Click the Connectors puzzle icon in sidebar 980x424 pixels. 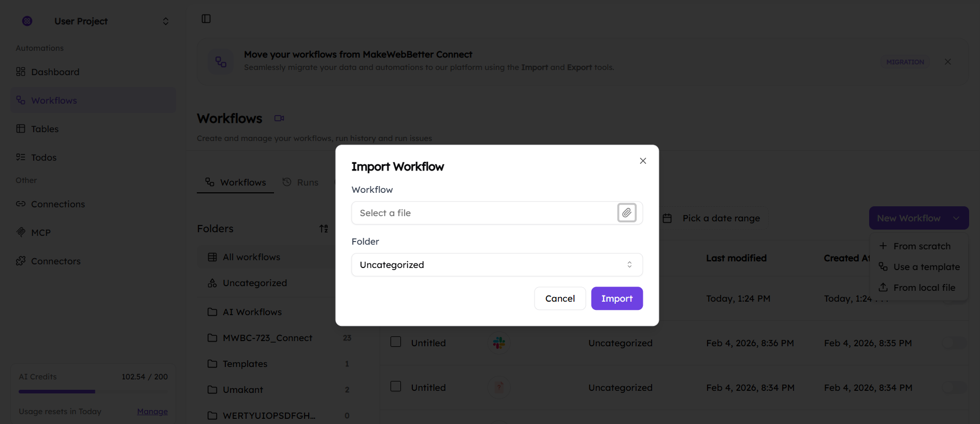pyautogui.click(x=21, y=261)
